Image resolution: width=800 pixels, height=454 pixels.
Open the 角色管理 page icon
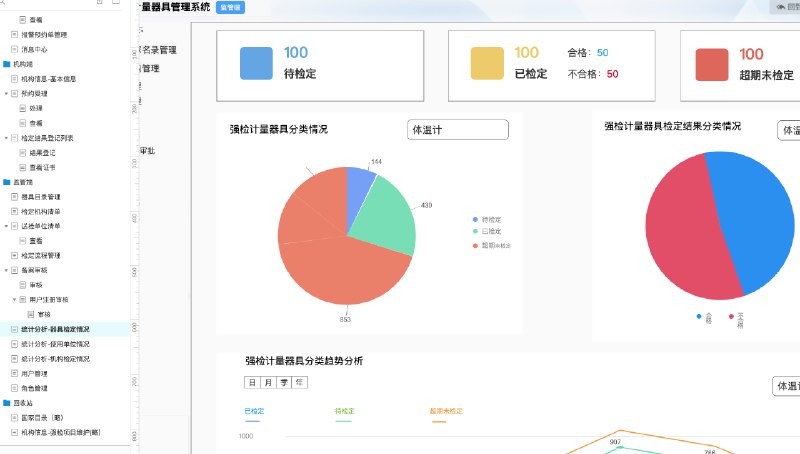[14, 388]
